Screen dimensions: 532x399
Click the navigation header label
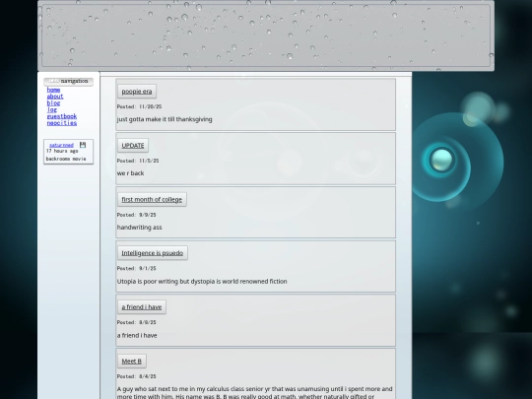click(69, 81)
